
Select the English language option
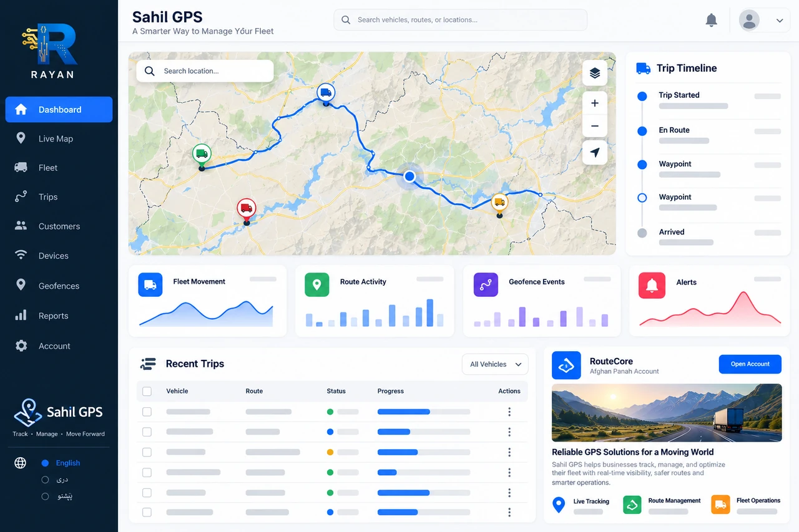(x=61, y=463)
